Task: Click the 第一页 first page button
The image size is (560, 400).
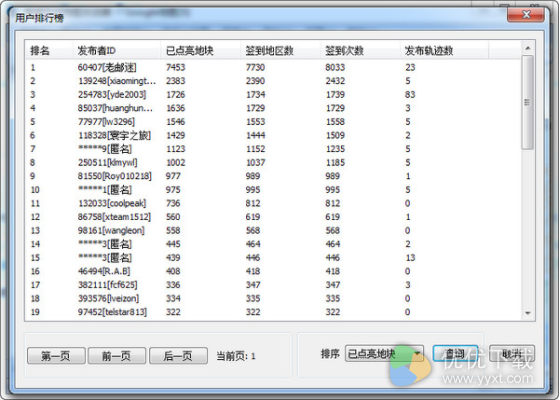Action: pos(56,356)
